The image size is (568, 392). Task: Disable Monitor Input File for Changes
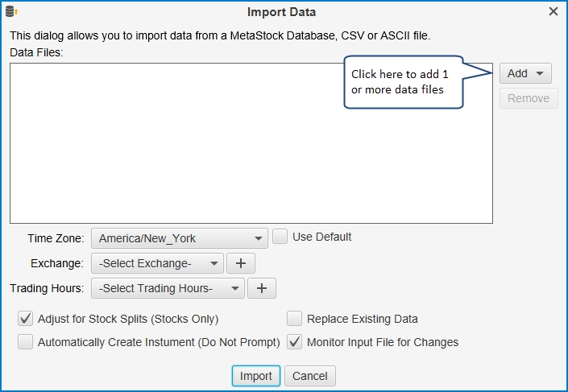point(295,342)
